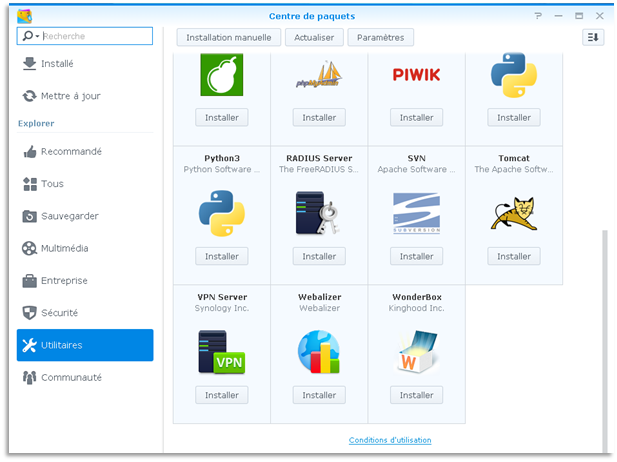Image resolution: width=617 pixels, height=462 pixels.
Task: Install the RADIUS Server package
Action: click(x=319, y=256)
